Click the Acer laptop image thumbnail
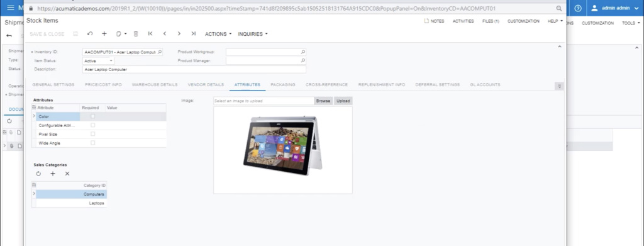644x246 pixels. [283, 145]
